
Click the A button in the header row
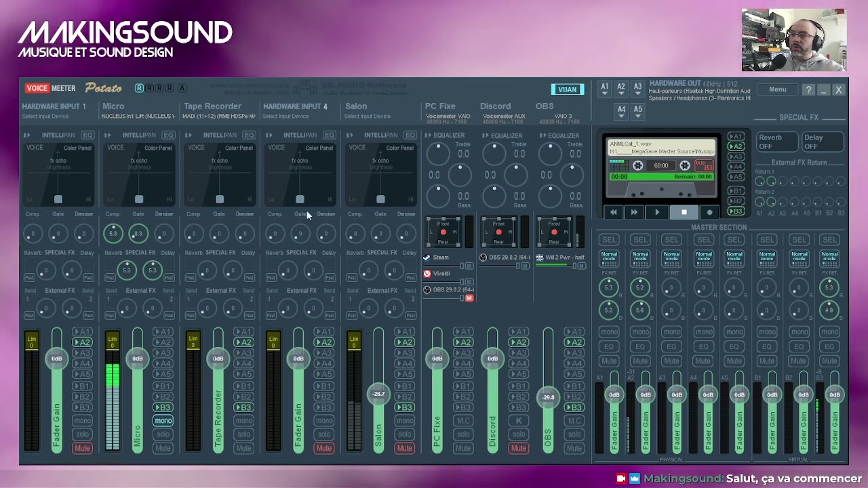[x=182, y=88]
